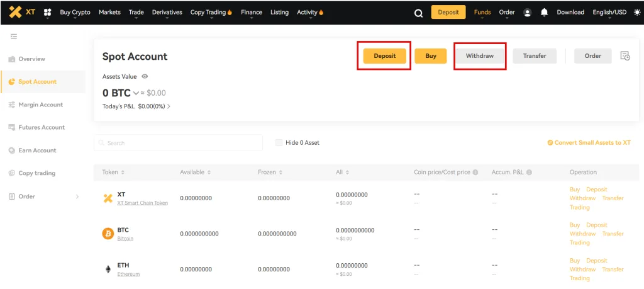Collapse sidebar with menu icon

tap(14, 36)
